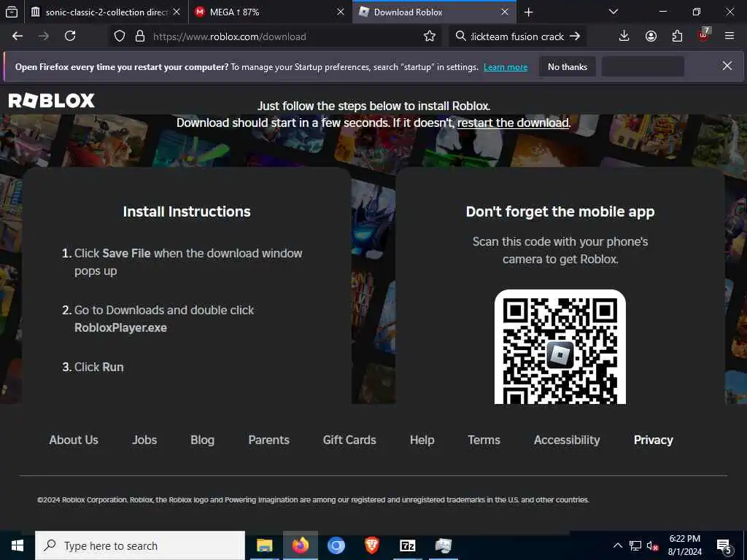Image resolution: width=747 pixels, height=560 pixels.
Task: Open the About Us footer link
Action: (74, 440)
